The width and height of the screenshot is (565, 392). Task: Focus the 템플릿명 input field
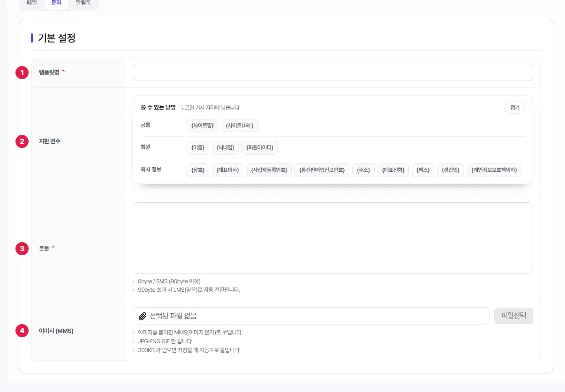[333, 73]
